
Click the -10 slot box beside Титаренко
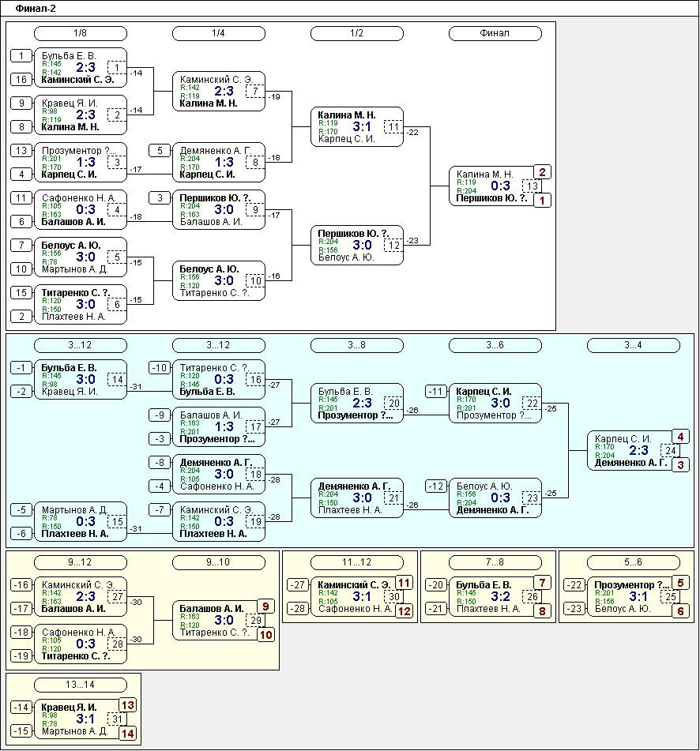click(160, 368)
